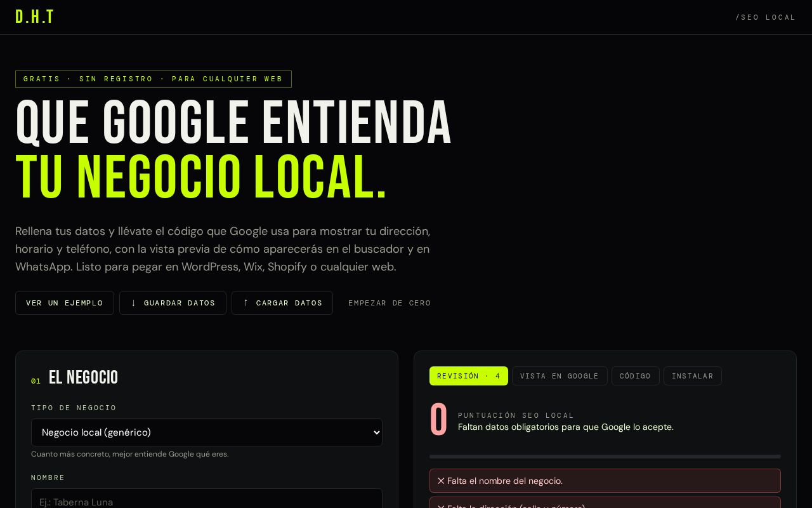This screenshot has width=812, height=508.
Task: Click the 'Faltan datos obligatorios' message
Action: (x=566, y=427)
